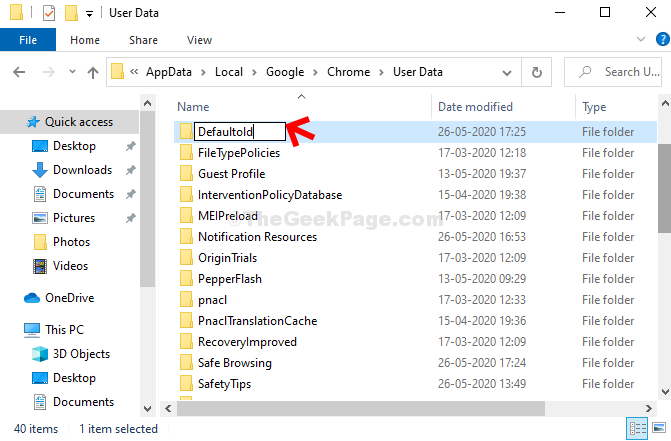The height and width of the screenshot is (441, 671).
Task: Click the New folder quick access icon
Action: point(71,13)
